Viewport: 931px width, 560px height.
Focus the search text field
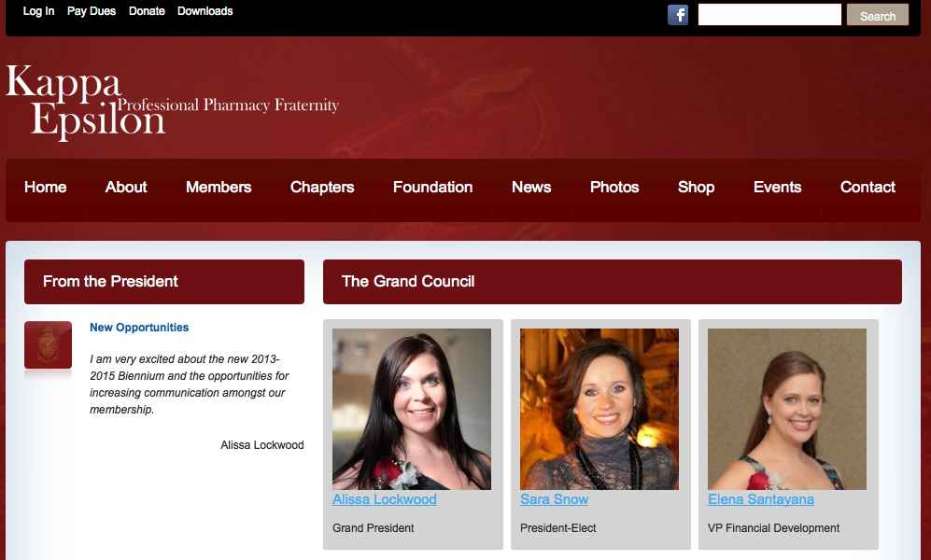[x=769, y=15]
